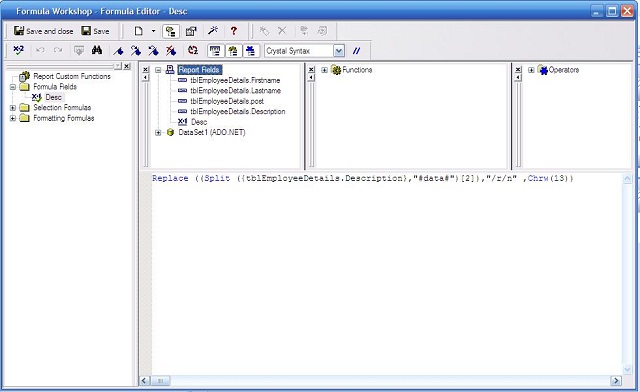Viewport: 640px width, 392px height.
Task: Click the red question mark Help icon
Action: coord(233,31)
